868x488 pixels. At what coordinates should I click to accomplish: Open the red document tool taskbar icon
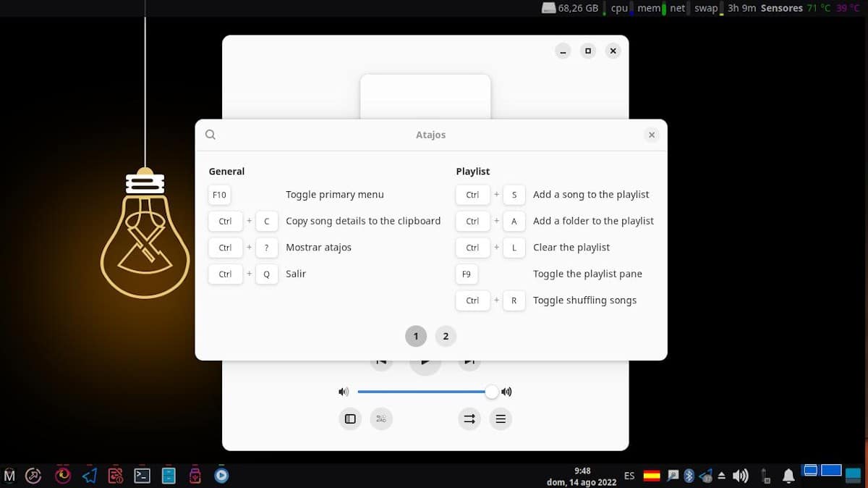(x=115, y=476)
